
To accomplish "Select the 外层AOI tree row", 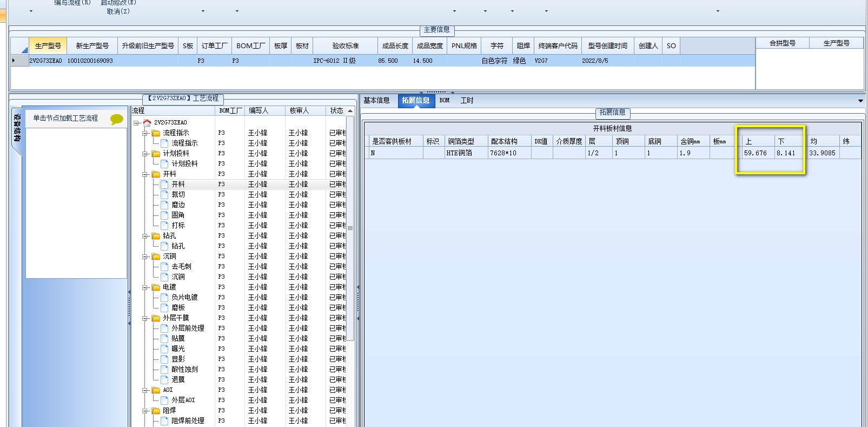I will tap(183, 400).
